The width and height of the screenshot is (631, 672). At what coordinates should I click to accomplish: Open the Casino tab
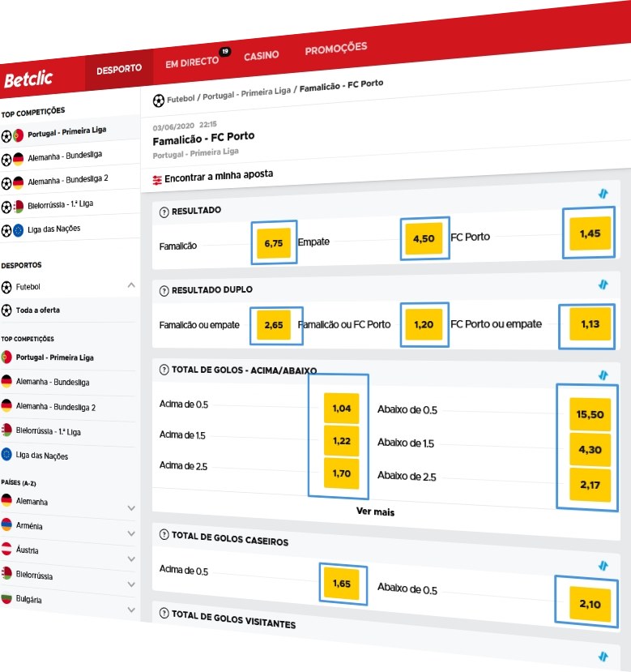262,55
